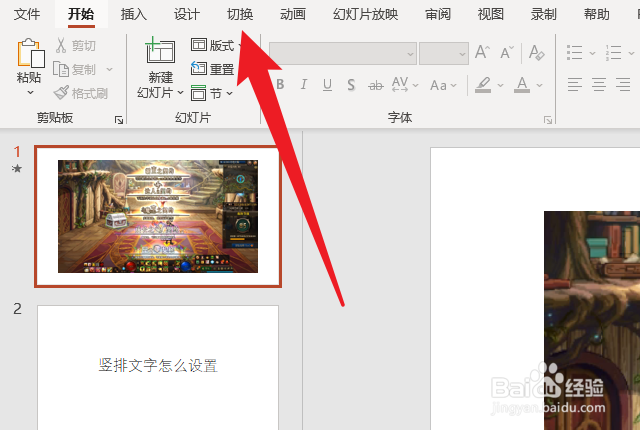Image resolution: width=640 pixels, height=430 pixels.
Task: Toggle italic formatting
Action: click(304, 84)
